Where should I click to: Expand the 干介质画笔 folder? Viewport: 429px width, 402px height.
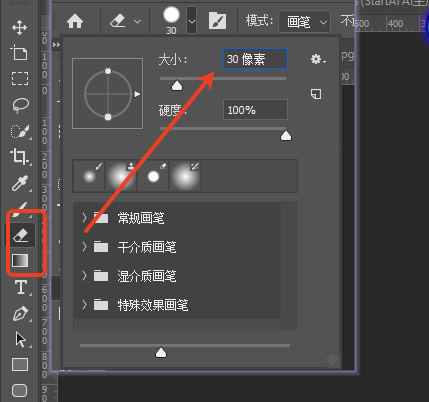pyautogui.click(x=84, y=247)
